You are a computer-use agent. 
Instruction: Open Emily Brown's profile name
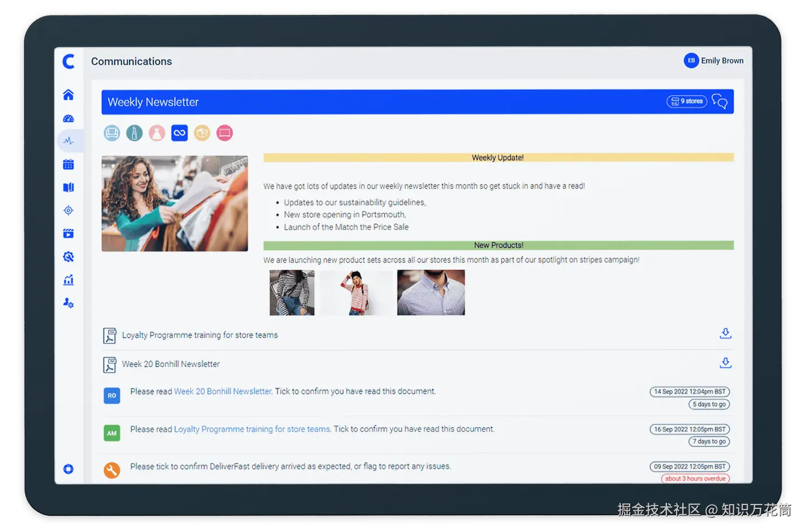(722, 60)
